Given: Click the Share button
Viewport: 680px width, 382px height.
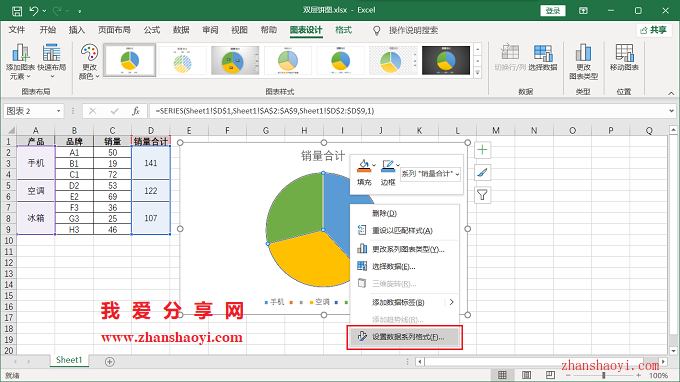Looking at the screenshot, I should 654,30.
